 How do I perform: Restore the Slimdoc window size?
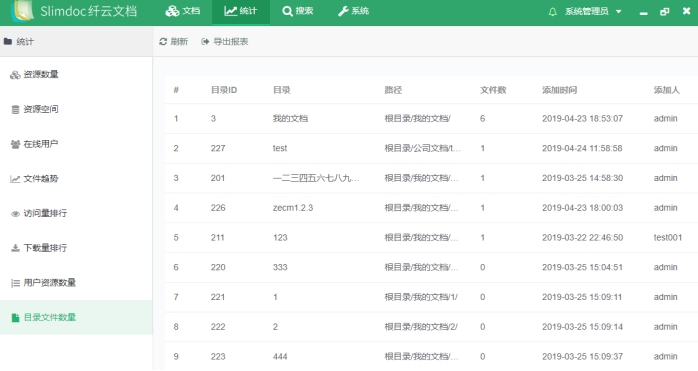[665, 12]
